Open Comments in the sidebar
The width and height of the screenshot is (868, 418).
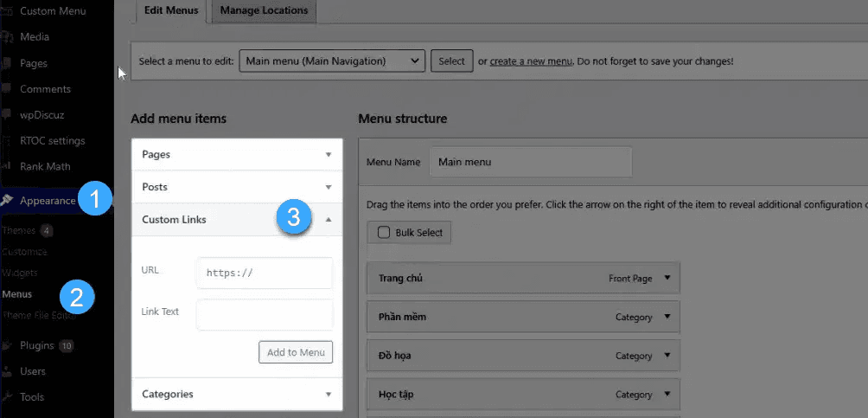[46, 88]
